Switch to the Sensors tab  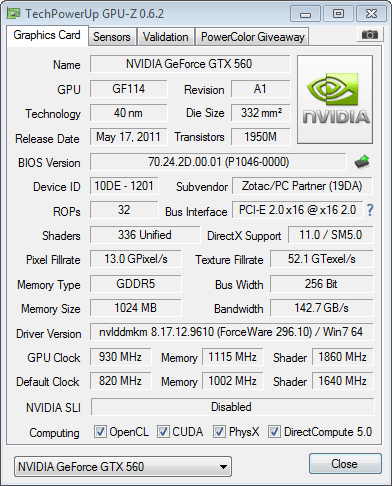coord(112,37)
